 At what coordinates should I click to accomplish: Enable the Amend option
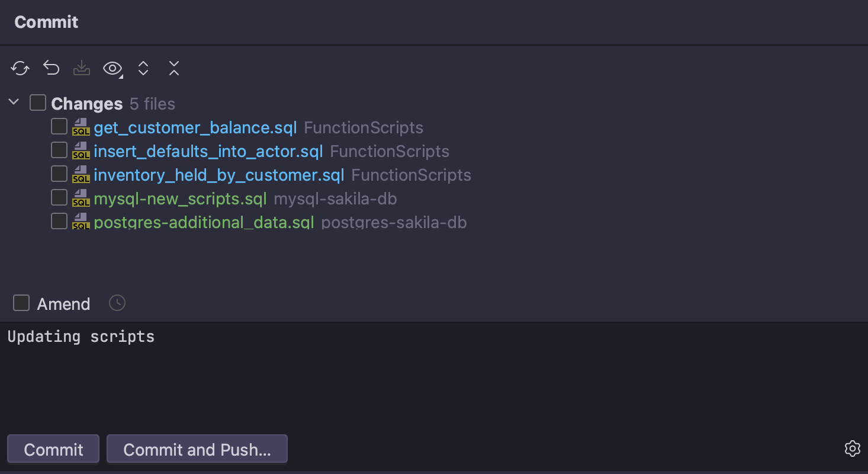21,303
